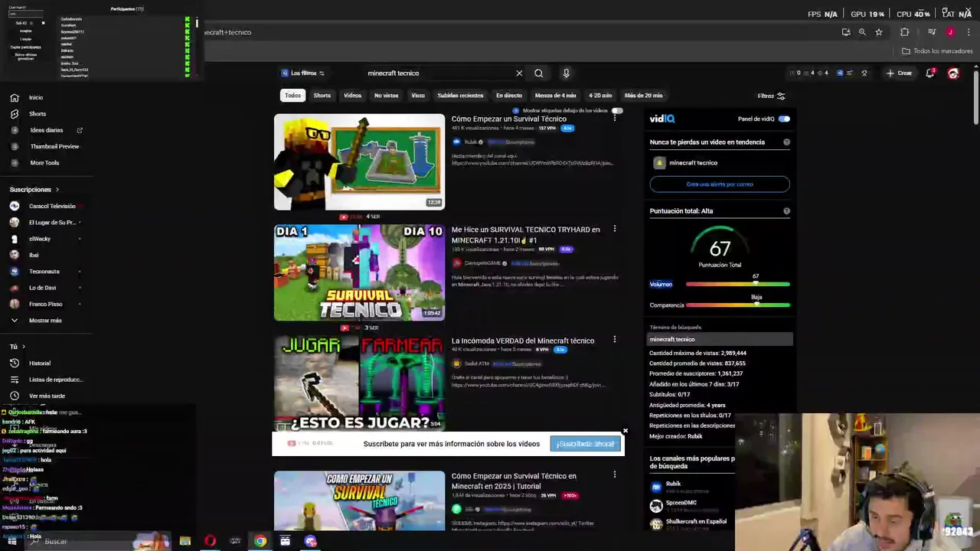
Task: Open Los filtros vidIQ dropdown
Action: pos(303,73)
